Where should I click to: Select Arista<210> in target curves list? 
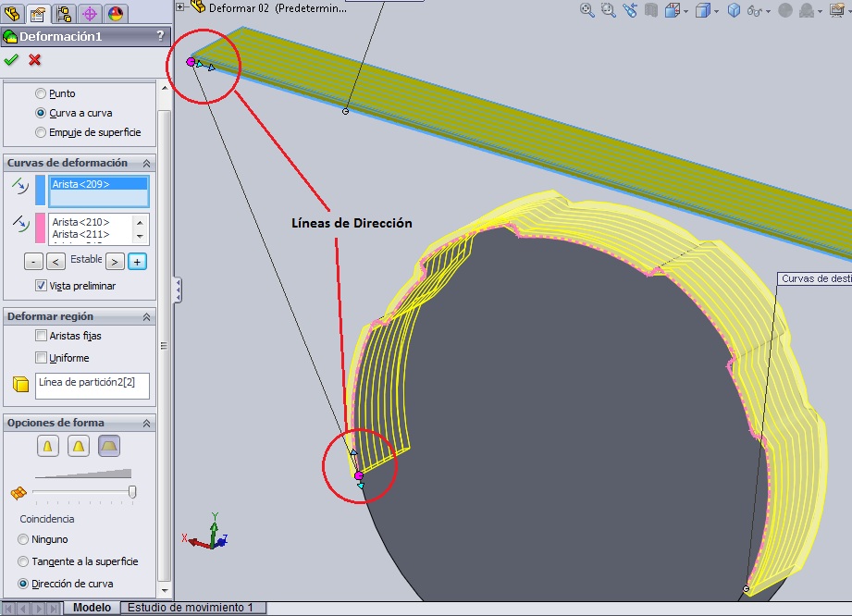[x=81, y=222]
